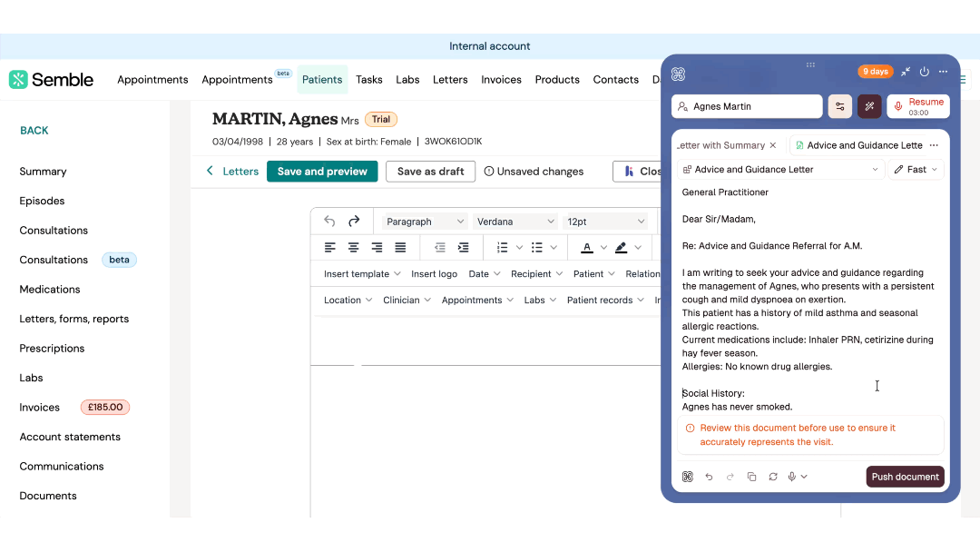
Task: Expand the Recipient merge field dropdown
Action: click(537, 274)
